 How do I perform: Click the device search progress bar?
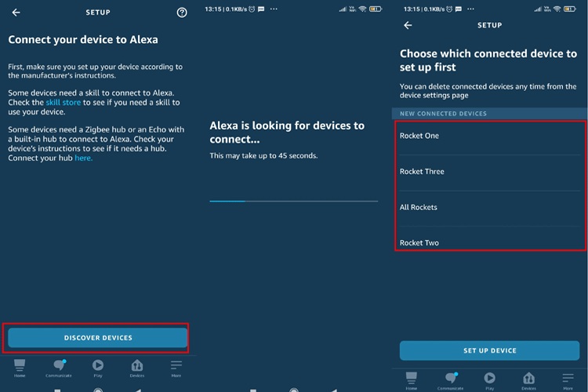tap(294, 201)
